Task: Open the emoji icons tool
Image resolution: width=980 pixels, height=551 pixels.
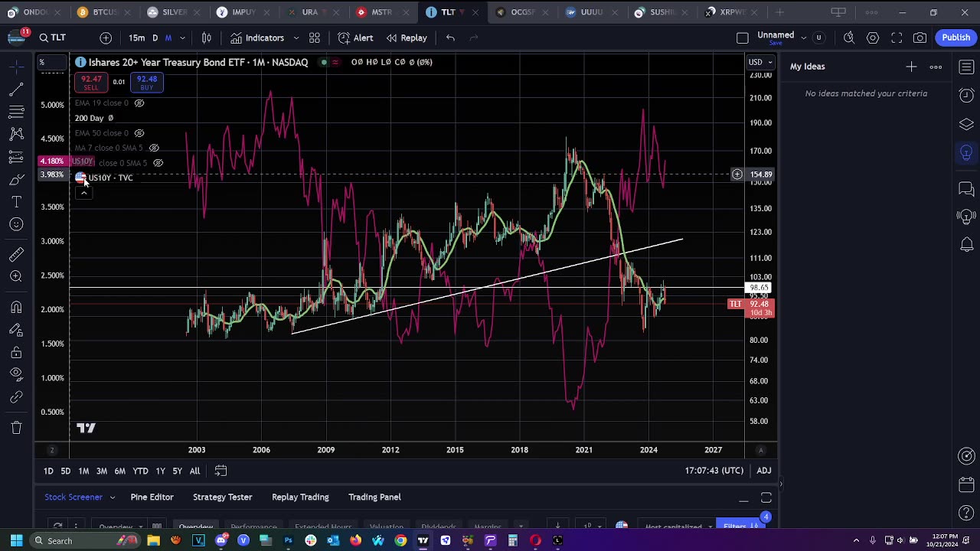Action: coord(16,224)
